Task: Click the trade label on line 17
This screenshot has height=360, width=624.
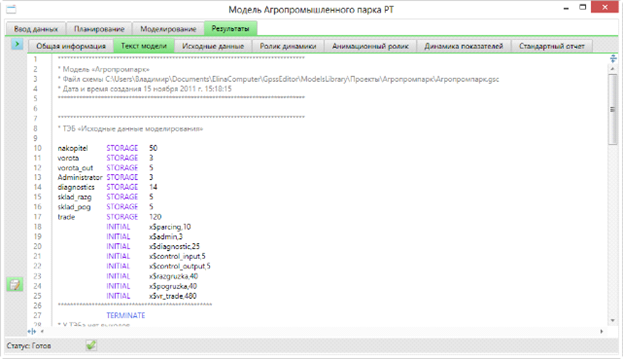Action: 66,217
